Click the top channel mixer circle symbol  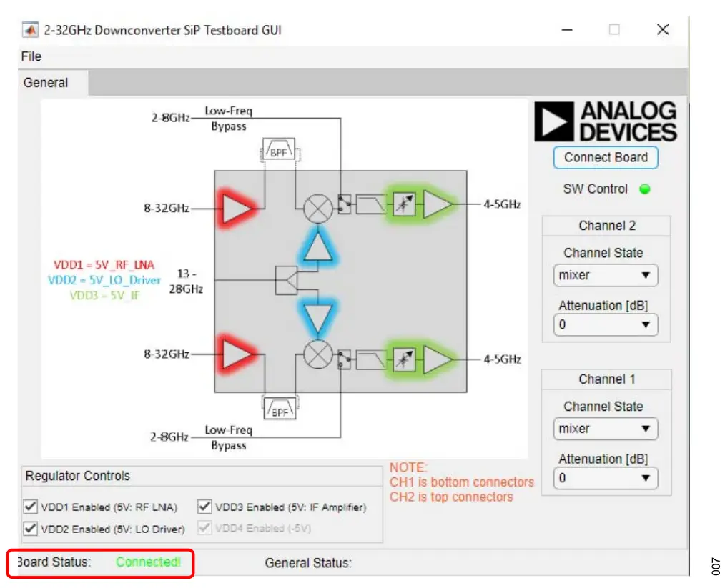pyautogui.click(x=316, y=209)
